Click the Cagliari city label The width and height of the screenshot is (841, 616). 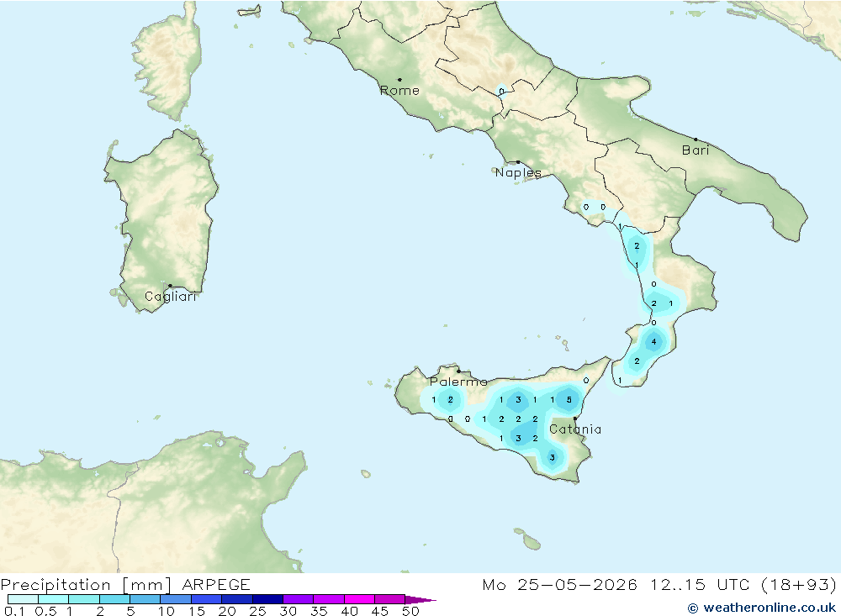click(171, 297)
